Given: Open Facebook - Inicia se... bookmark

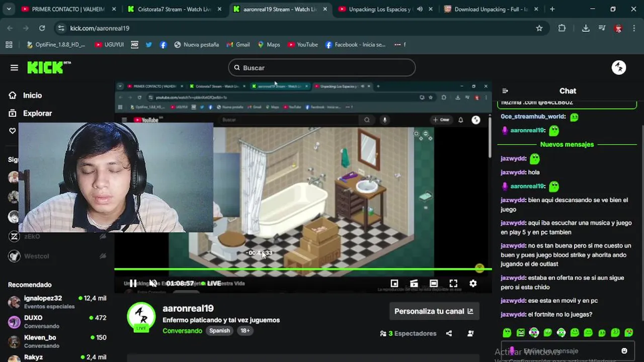Looking at the screenshot, I should pyautogui.click(x=355, y=45).
